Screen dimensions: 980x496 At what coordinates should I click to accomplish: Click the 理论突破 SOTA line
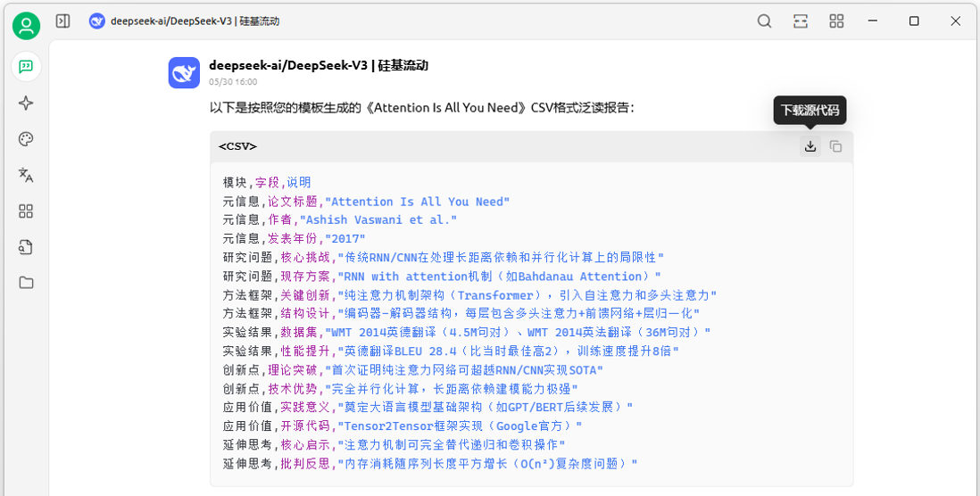point(412,370)
